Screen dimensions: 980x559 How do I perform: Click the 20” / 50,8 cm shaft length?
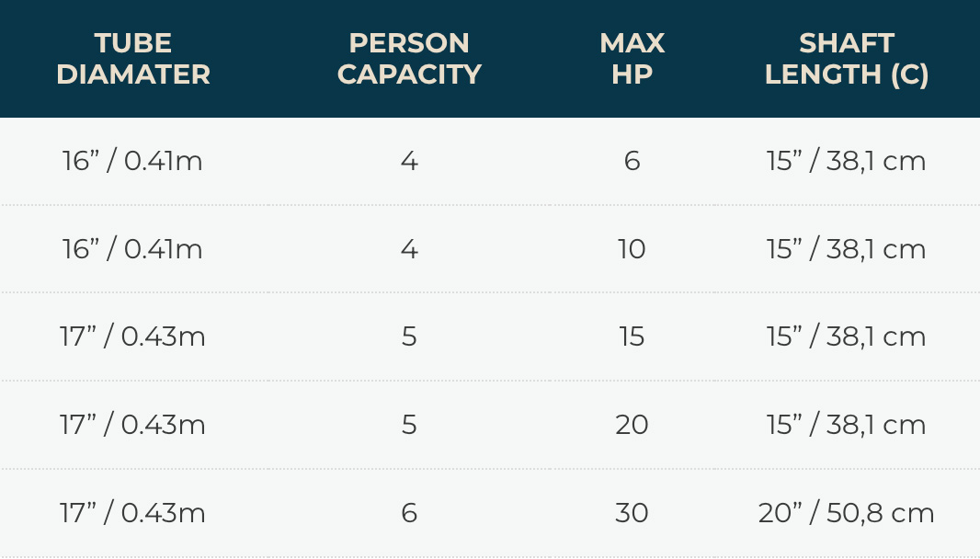click(847, 512)
